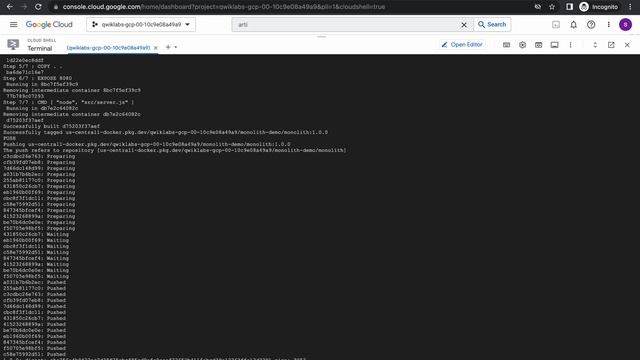
Task: Open Cloud Shell in a new window
Action: (x=611, y=45)
